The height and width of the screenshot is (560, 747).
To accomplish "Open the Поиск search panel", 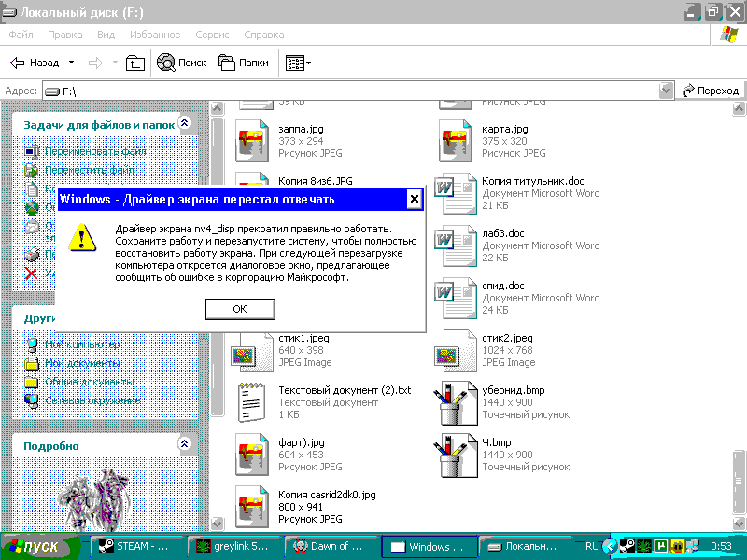I will pyautogui.click(x=182, y=63).
